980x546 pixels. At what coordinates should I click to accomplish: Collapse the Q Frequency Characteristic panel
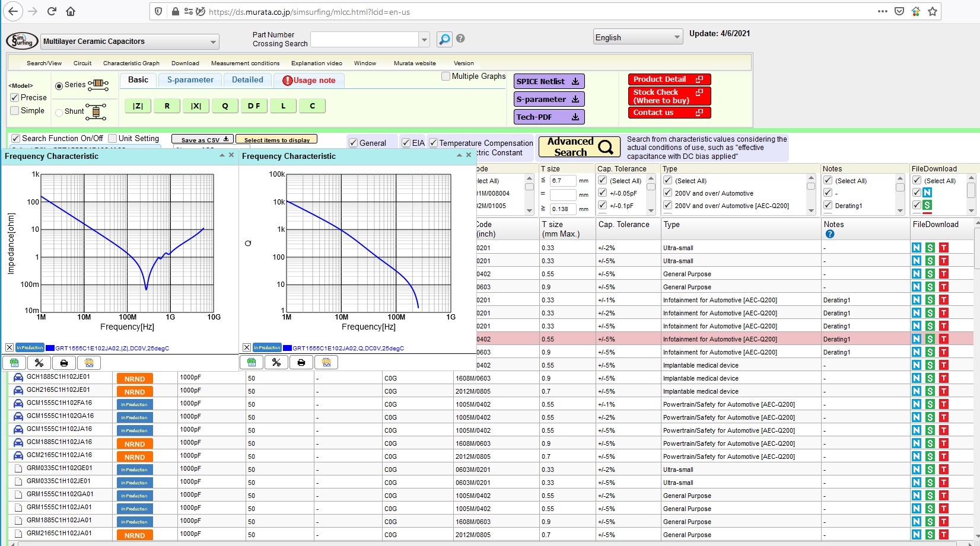[x=459, y=155]
